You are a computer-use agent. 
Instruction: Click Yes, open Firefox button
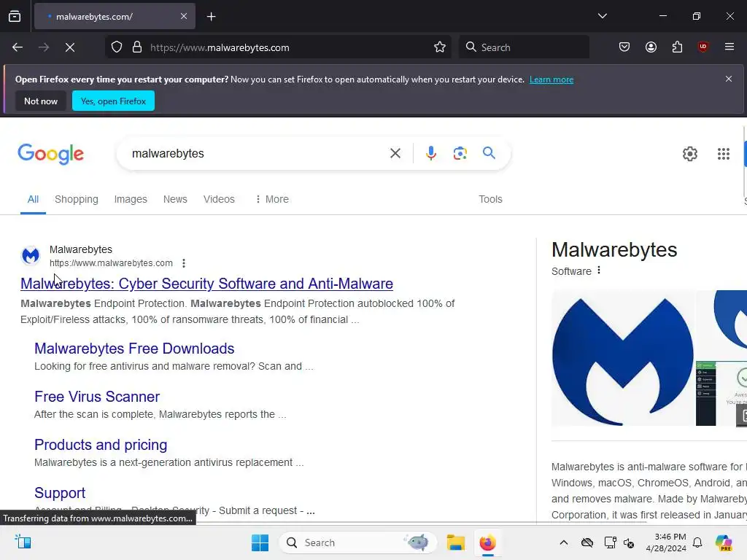[x=113, y=101]
